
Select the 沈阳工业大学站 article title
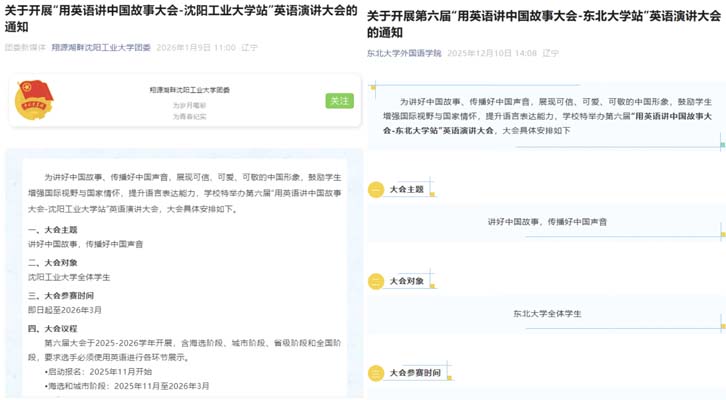[x=180, y=22]
